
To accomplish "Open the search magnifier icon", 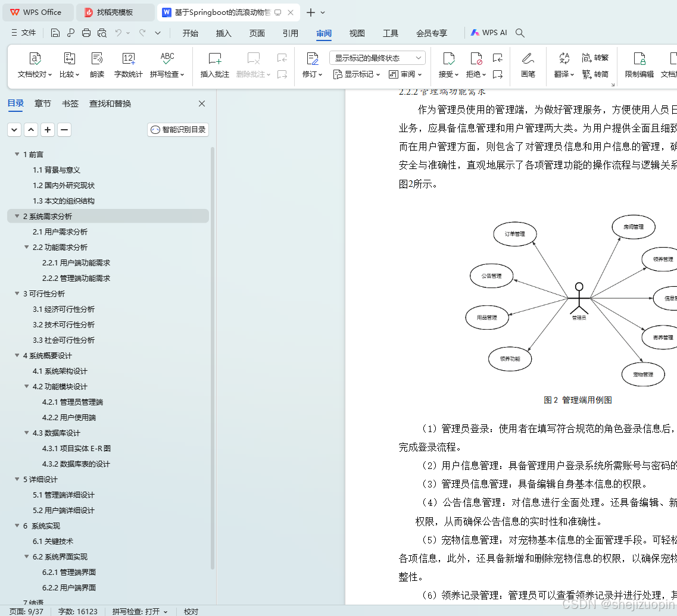I will click(520, 33).
